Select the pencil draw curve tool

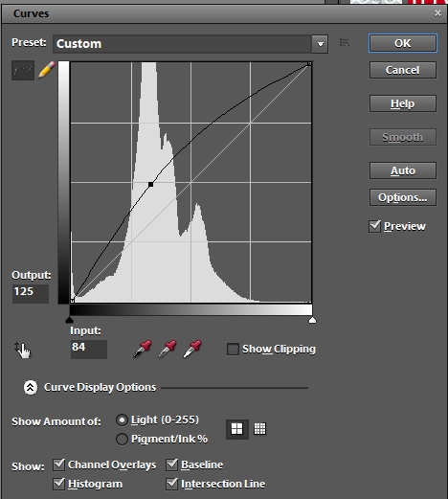click(x=47, y=70)
